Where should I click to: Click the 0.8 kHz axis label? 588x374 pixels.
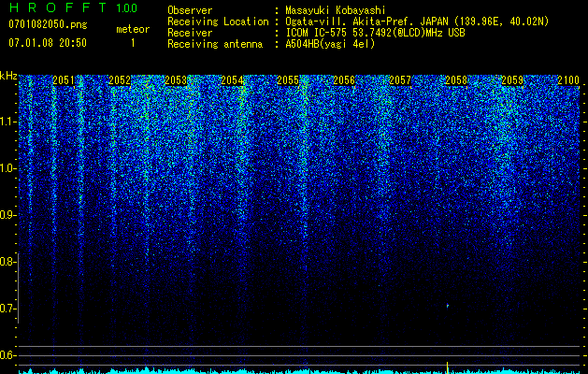[7, 262]
